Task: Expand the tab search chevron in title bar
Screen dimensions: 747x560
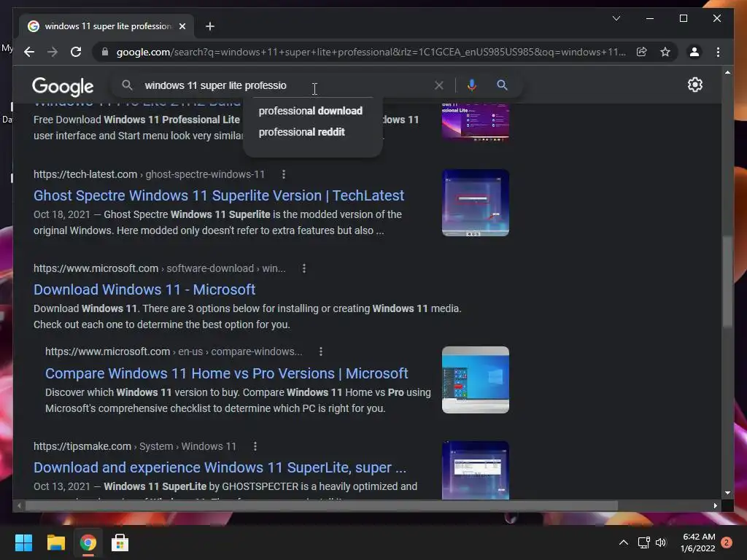Action: click(616, 18)
